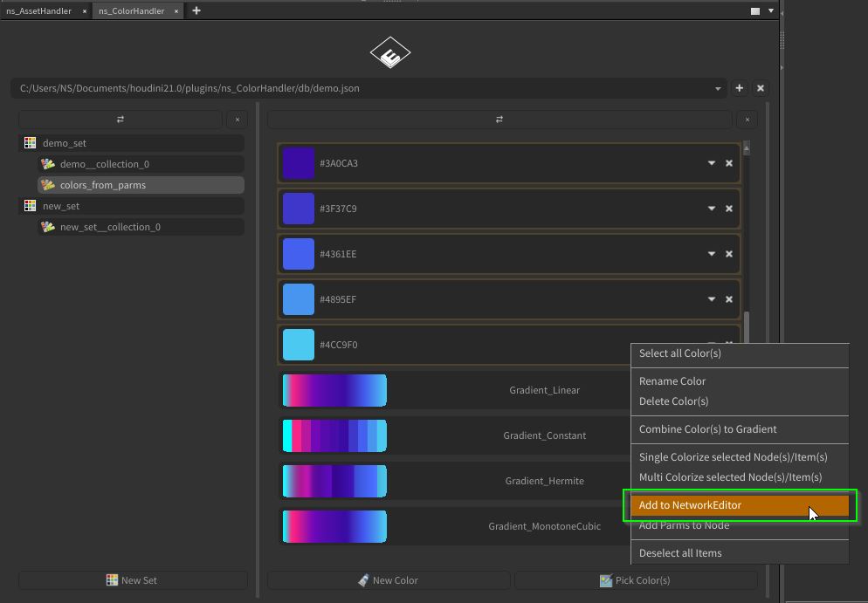The width and height of the screenshot is (868, 603).
Task: Open the pane options arrow at top right
Action: click(x=771, y=11)
